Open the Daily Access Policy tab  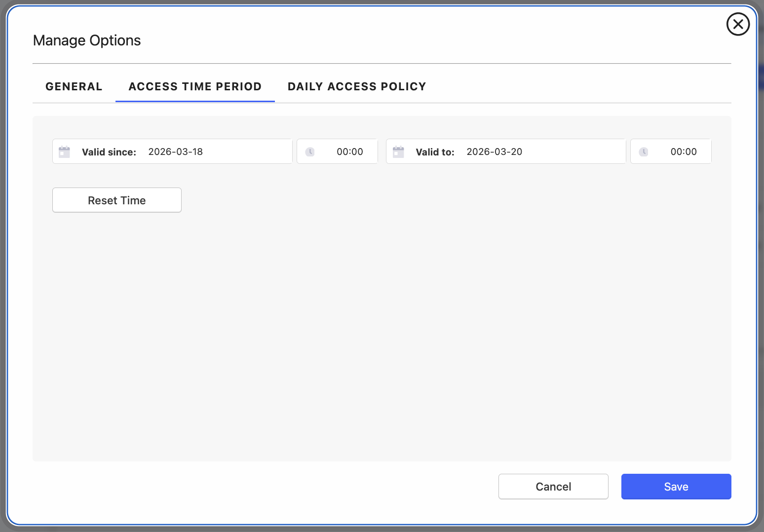click(357, 86)
